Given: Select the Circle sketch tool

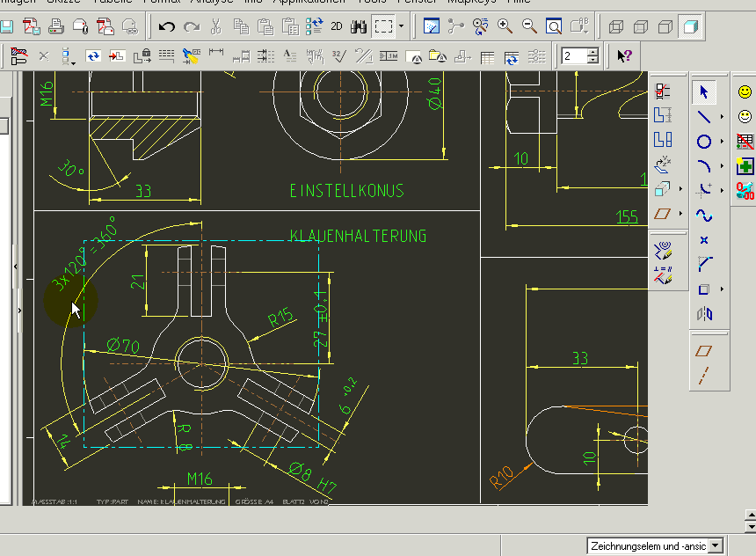Looking at the screenshot, I should [x=704, y=142].
